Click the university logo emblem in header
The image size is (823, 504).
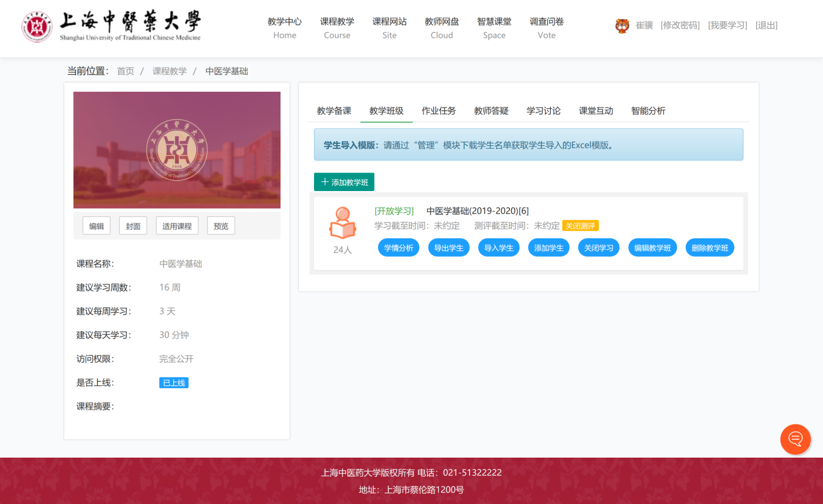37,26
